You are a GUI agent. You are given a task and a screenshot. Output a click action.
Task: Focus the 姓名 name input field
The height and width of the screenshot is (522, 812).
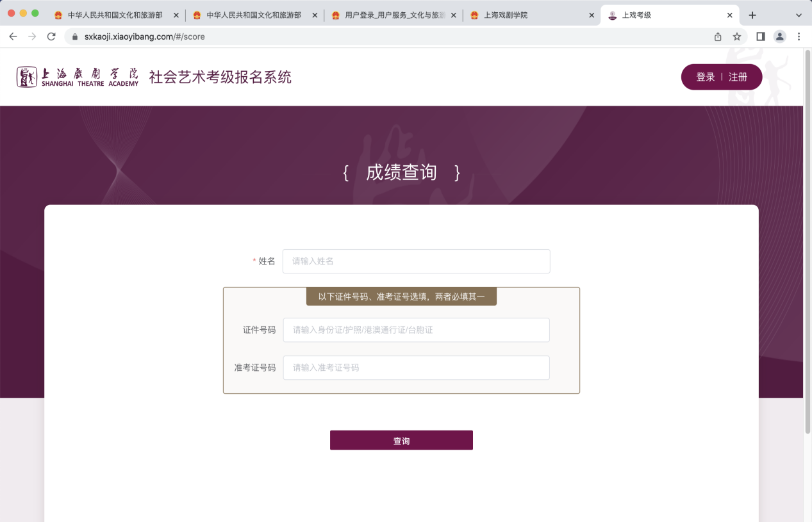(x=416, y=261)
